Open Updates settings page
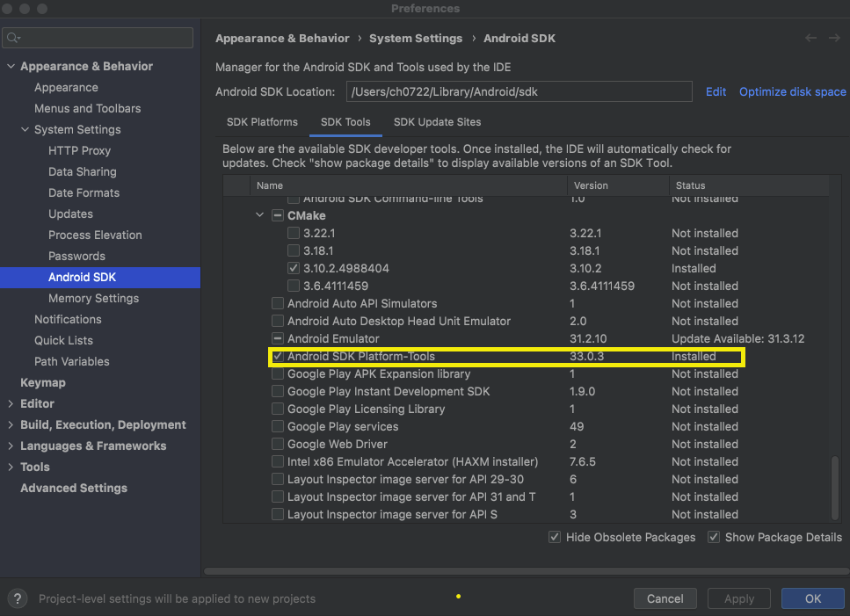Image resolution: width=850 pixels, height=616 pixels. (70, 214)
